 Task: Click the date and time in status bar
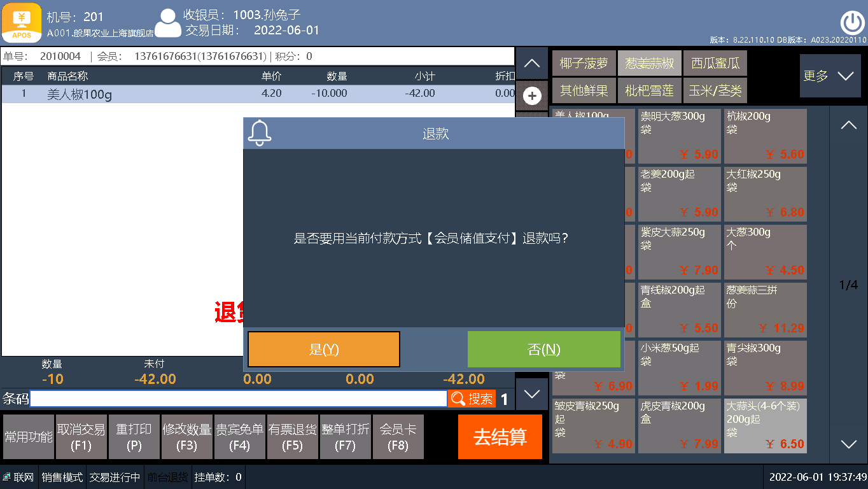point(818,477)
